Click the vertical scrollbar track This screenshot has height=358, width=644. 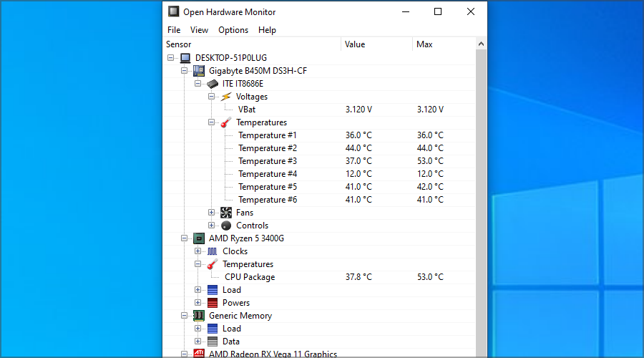tap(481, 203)
